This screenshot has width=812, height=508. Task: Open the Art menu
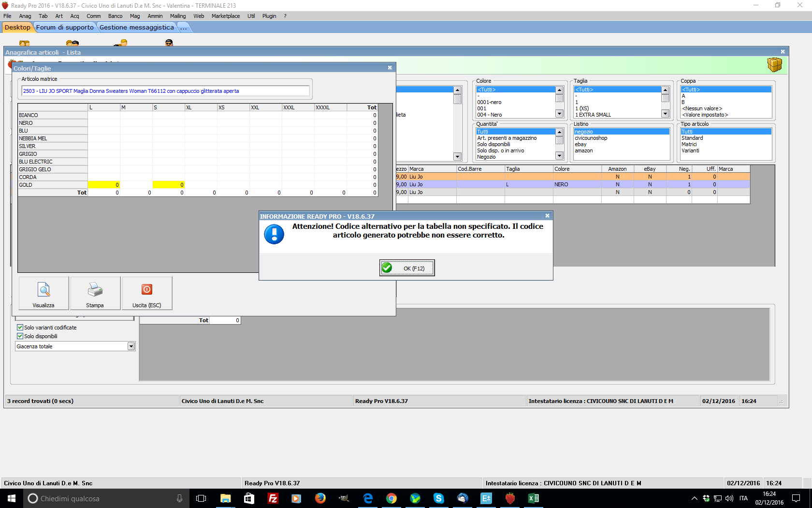(59, 16)
